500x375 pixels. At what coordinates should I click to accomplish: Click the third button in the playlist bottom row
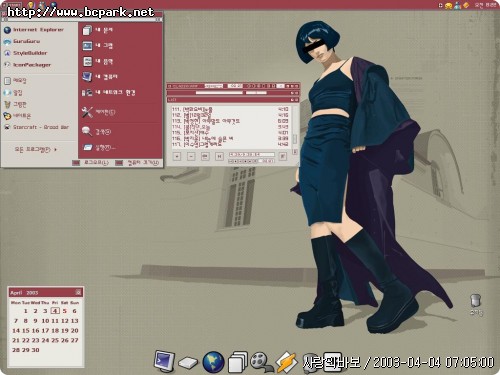(x=205, y=156)
